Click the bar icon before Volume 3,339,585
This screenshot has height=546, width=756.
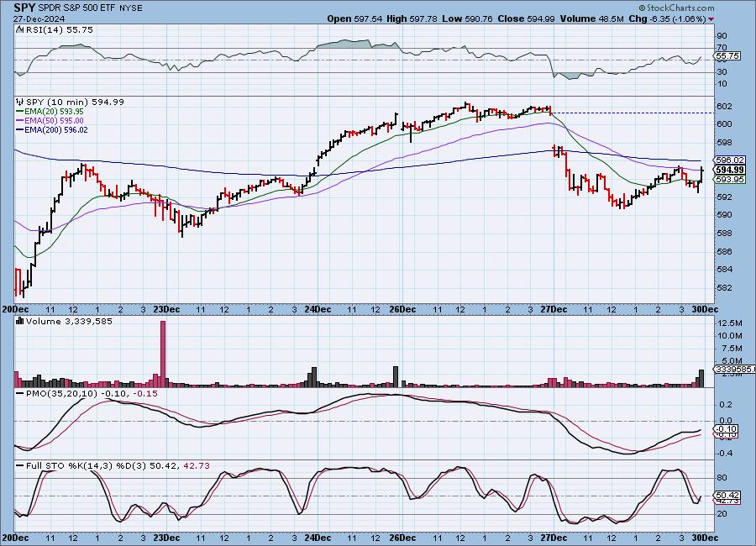20,321
